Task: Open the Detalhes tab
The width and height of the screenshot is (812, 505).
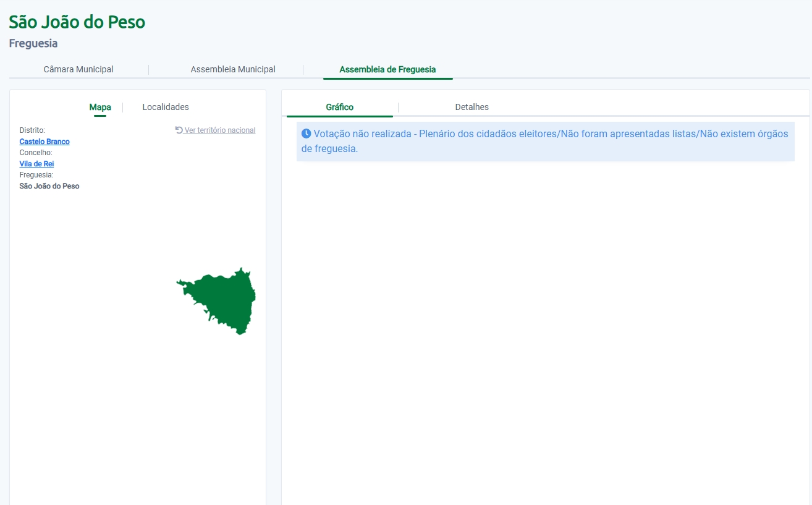Action: (x=472, y=107)
